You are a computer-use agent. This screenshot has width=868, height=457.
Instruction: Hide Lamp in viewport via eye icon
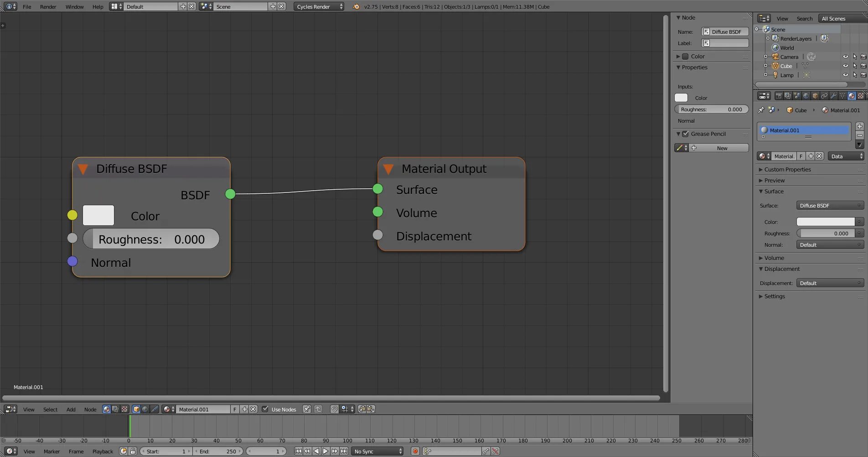(x=845, y=75)
